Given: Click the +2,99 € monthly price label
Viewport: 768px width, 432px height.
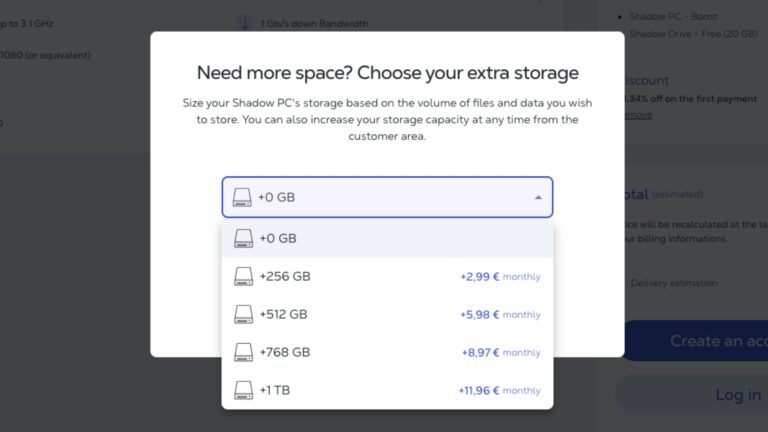Looking at the screenshot, I should tap(500, 277).
